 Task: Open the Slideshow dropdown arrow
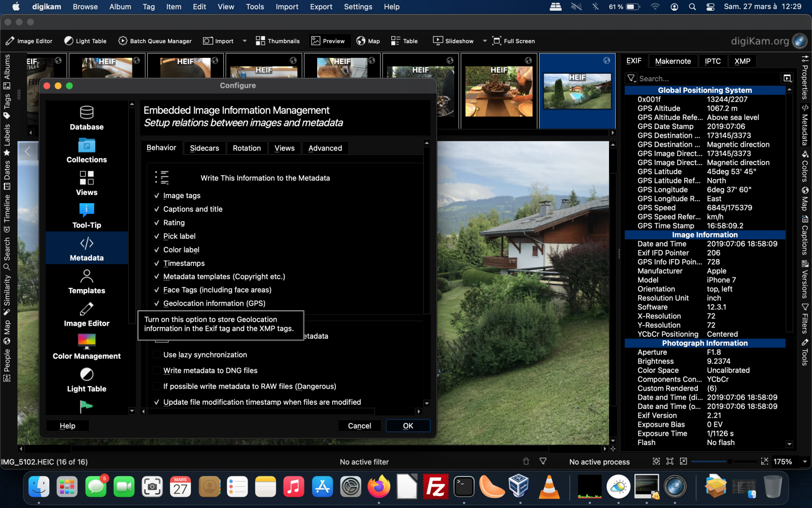pyautogui.click(x=484, y=41)
